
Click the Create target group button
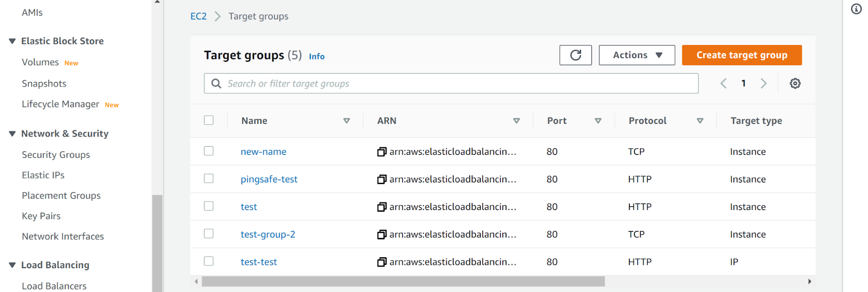pos(741,55)
